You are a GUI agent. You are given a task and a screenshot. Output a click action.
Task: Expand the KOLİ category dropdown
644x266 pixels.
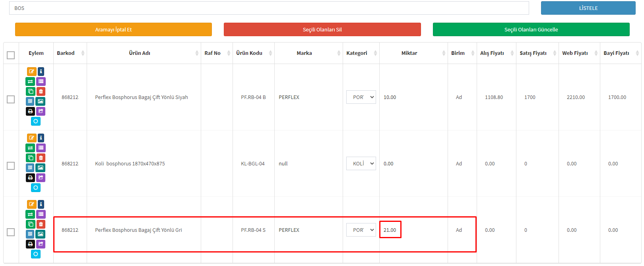361,163
